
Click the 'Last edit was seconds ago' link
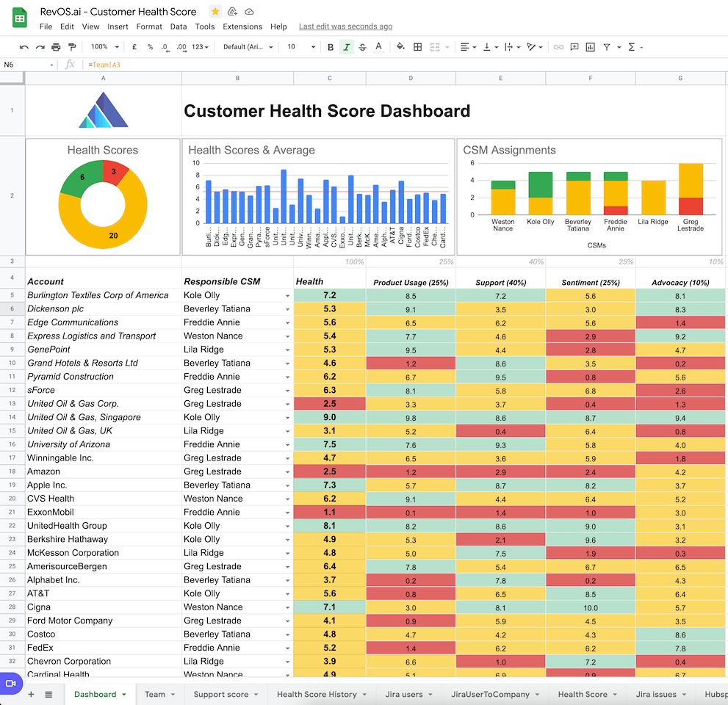345,26
